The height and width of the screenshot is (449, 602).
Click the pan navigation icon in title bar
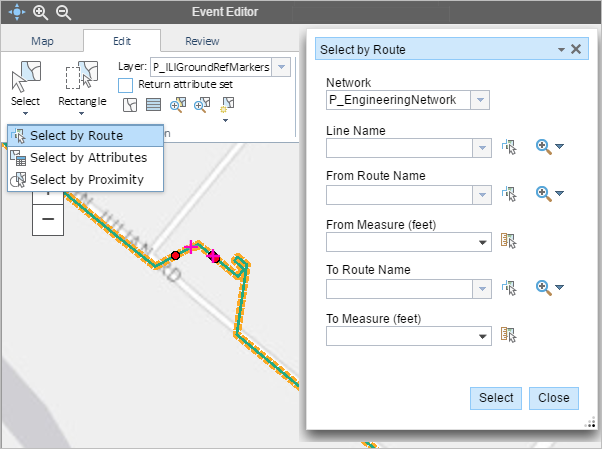pyautogui.click(x=16, y=12)
